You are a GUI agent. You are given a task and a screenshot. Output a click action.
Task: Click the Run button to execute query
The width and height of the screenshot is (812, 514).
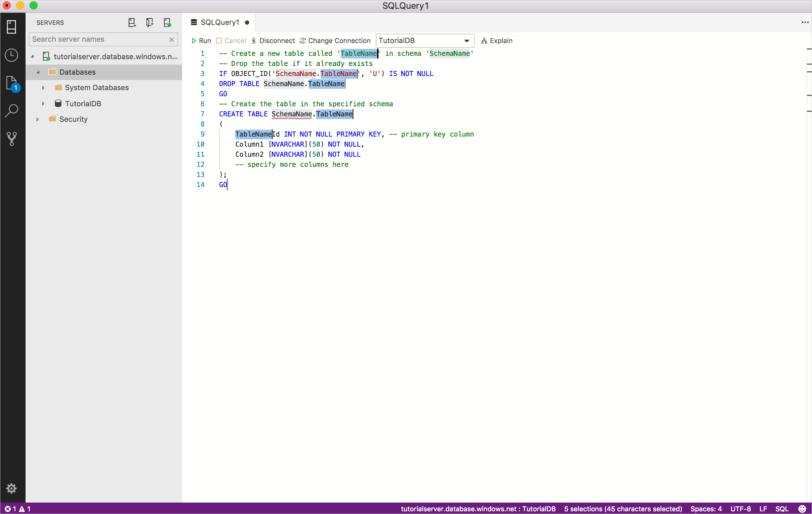[201, 40]
